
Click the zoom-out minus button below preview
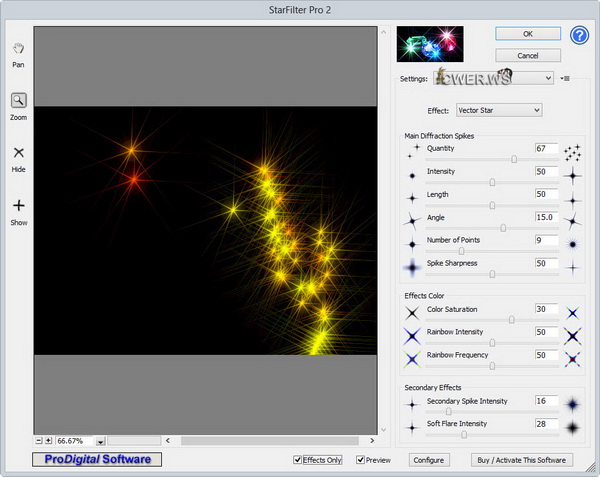[x=38, y=440]
